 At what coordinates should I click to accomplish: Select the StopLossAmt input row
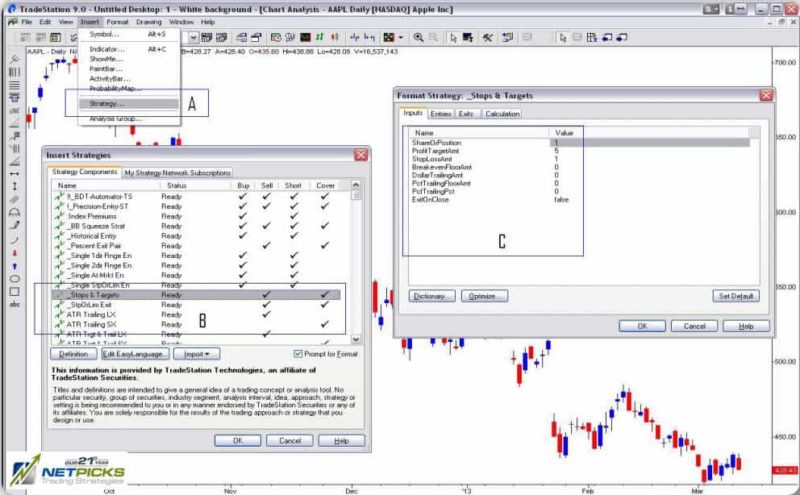point(581,159)
